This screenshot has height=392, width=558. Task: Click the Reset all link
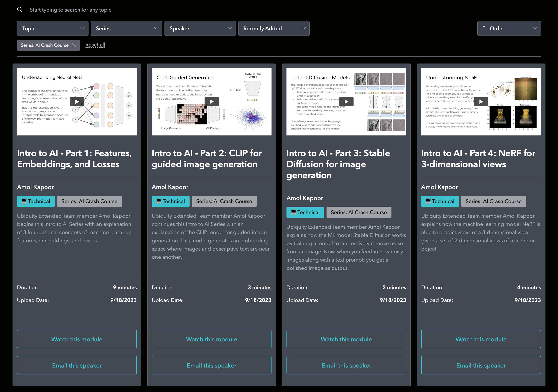coord(95,45)
